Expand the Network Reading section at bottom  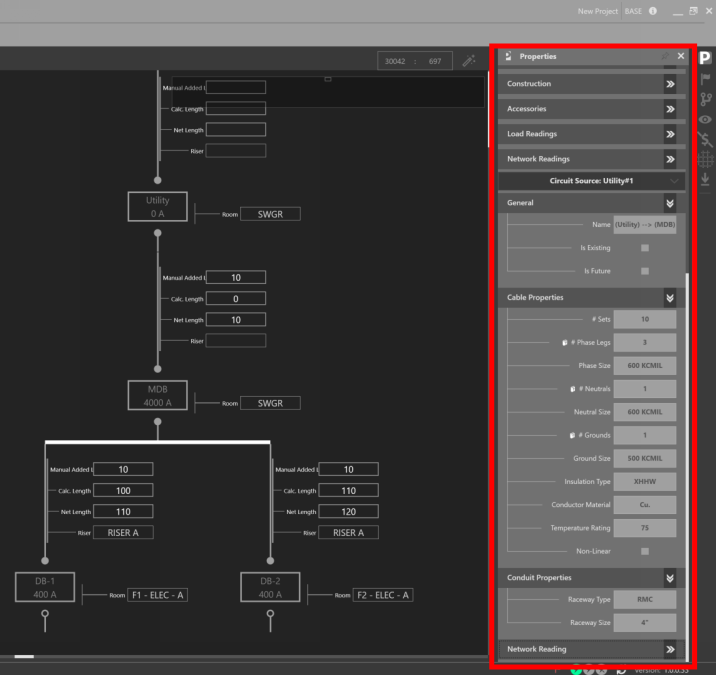[670, 649]
